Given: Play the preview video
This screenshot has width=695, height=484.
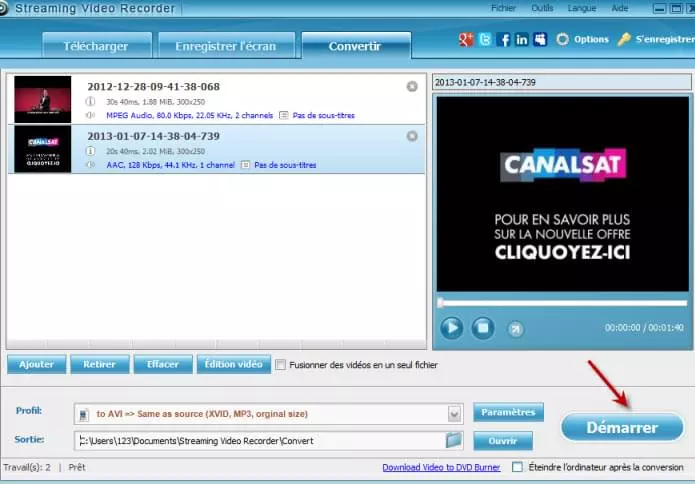Looking at the screenshot, I should coord(452,328).
